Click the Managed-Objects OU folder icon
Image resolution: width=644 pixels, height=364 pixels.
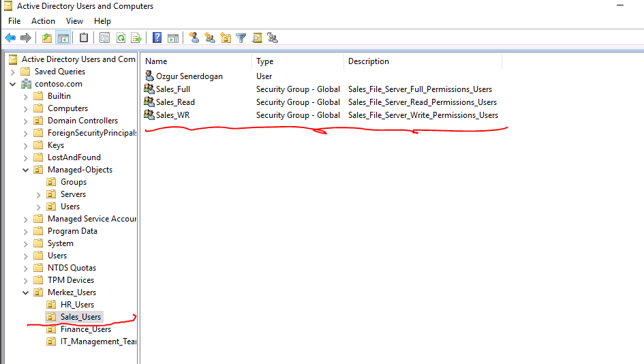click(38, 170)
